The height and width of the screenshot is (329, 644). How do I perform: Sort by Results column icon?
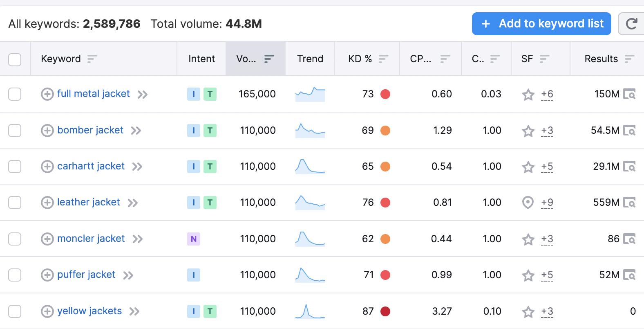pyautogui.click(x=630, y=59)
